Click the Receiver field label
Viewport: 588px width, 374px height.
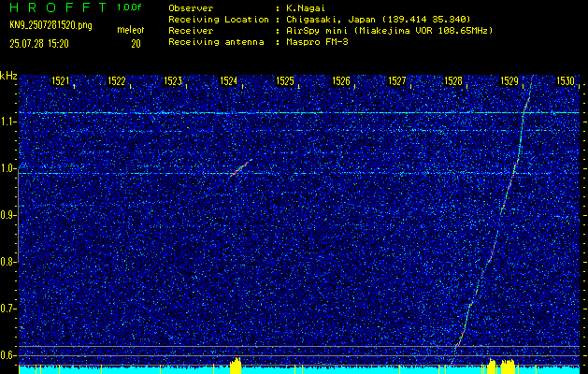(x=191, y=31)
